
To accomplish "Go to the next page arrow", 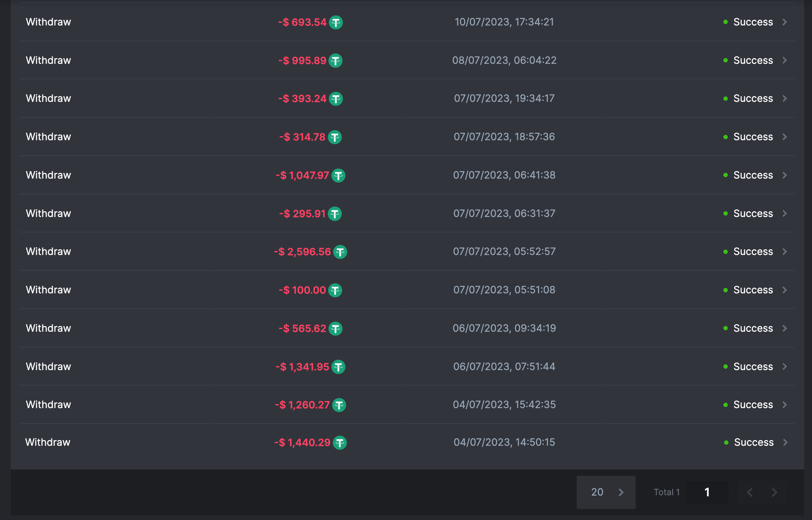I will click(x=774, y=492).
